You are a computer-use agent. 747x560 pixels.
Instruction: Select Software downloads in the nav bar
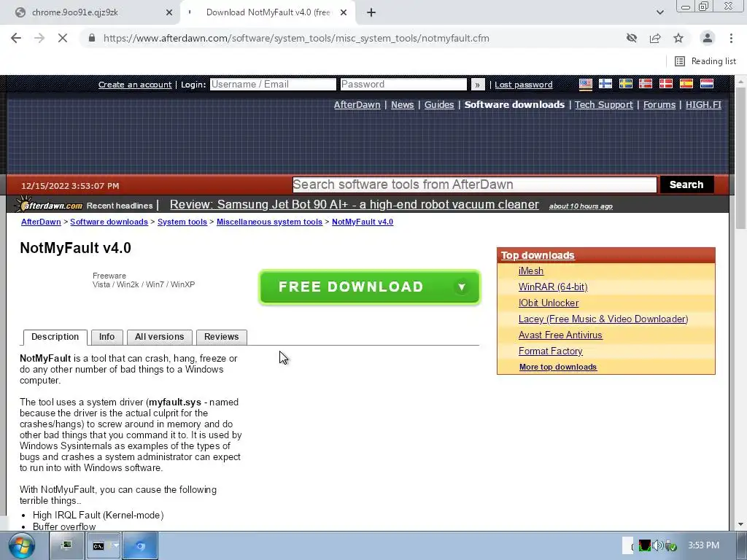[514, 105]
